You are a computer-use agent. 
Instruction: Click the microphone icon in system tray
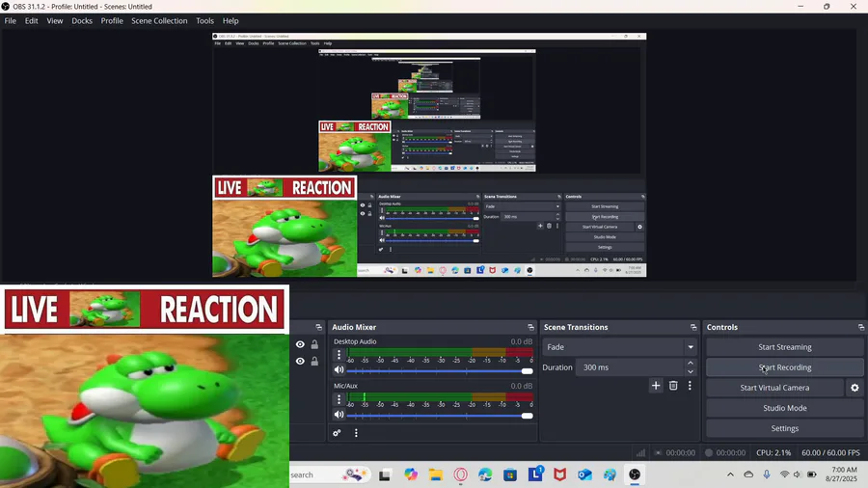767,474
